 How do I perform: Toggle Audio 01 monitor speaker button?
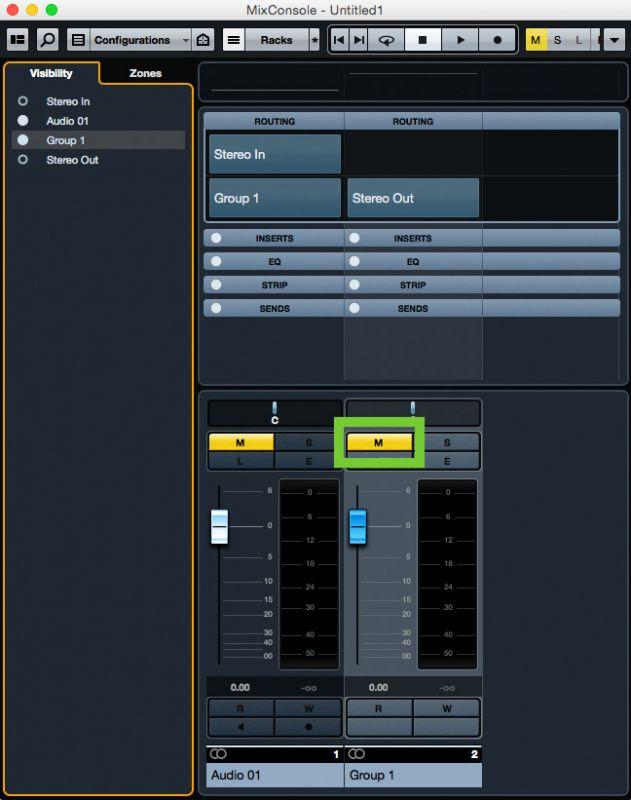coord(241,727)
